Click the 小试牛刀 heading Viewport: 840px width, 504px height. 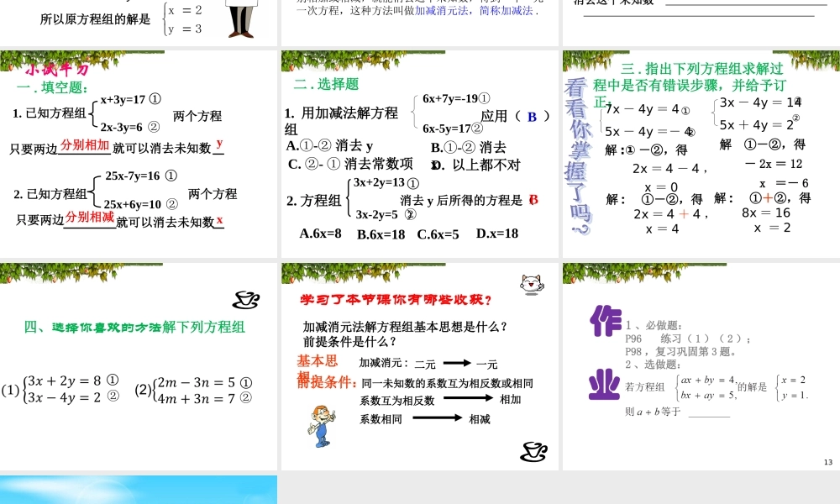(x=57, y=70)
